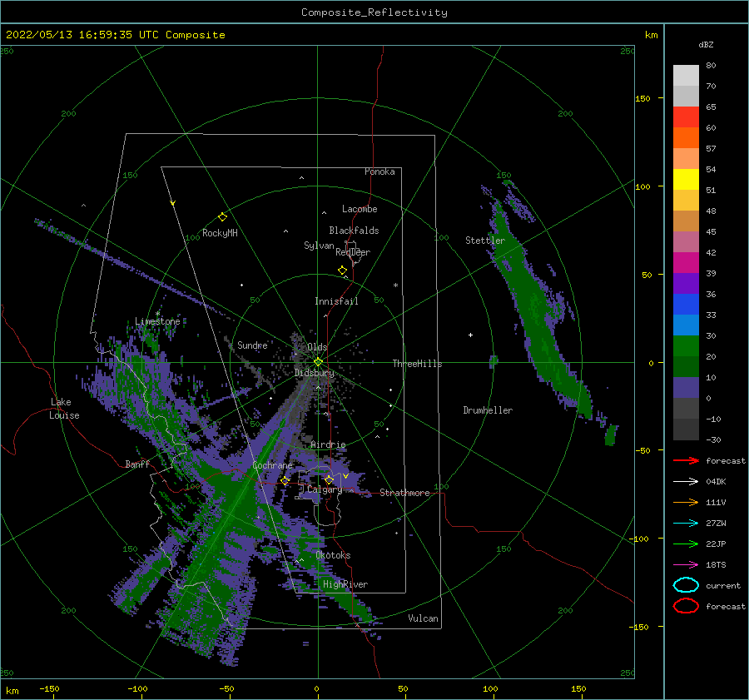Click the Airdrie label

[x=328, y=444]
